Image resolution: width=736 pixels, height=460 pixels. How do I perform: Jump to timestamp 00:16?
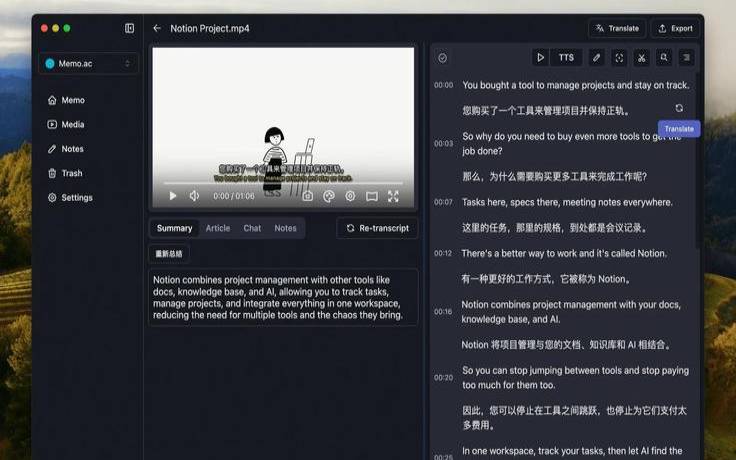[x=443, y=312]
